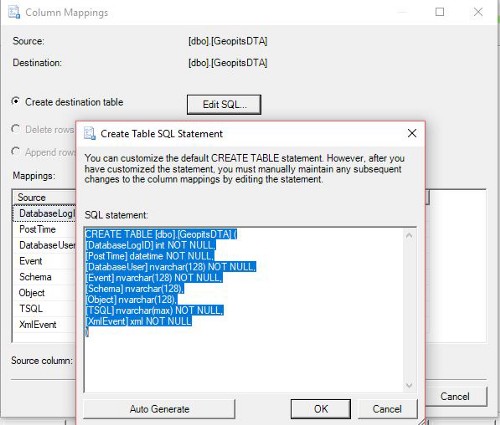Screen dimensions: 500x425
Task: Click the SQL statement scrollbar up arrow
Action: [x=409, y=236]
